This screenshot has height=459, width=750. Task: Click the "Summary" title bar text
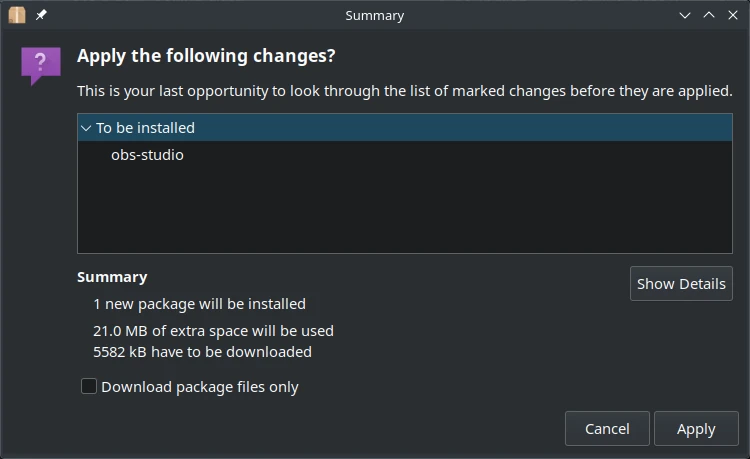pos(374,15)
